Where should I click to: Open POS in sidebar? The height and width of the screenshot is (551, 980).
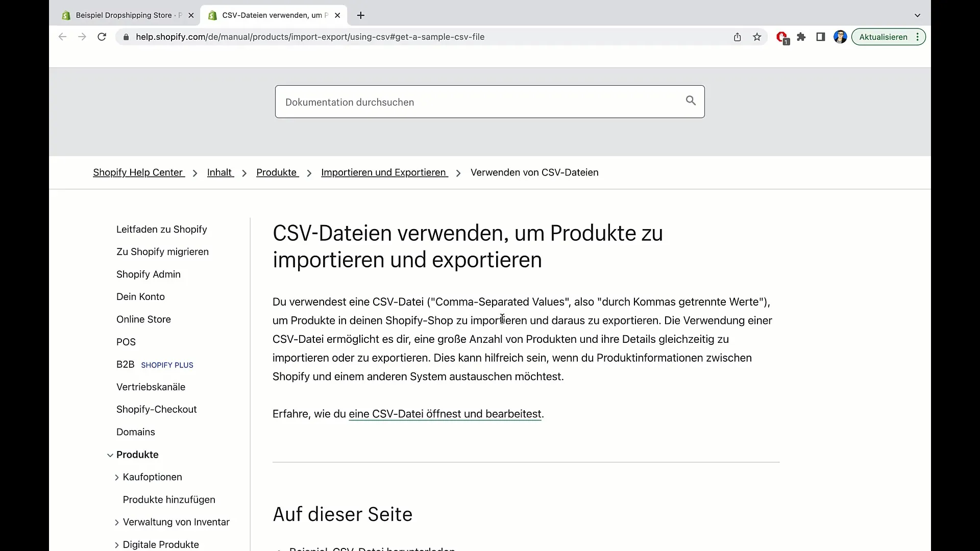click(x=126, y=342)
